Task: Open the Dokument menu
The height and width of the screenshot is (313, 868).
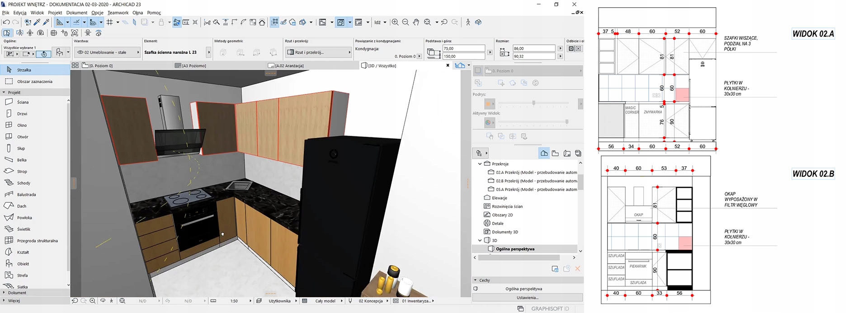Action: [x=77, y=13]
